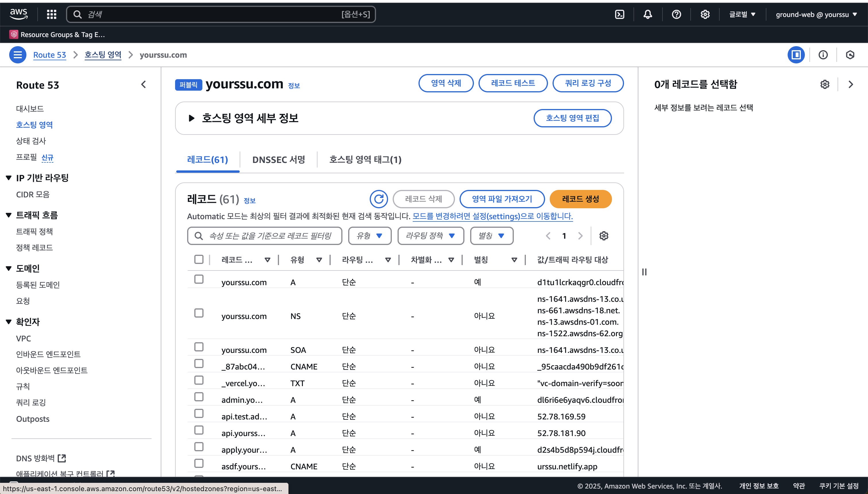Refresh the records list

tap(379, 199)
